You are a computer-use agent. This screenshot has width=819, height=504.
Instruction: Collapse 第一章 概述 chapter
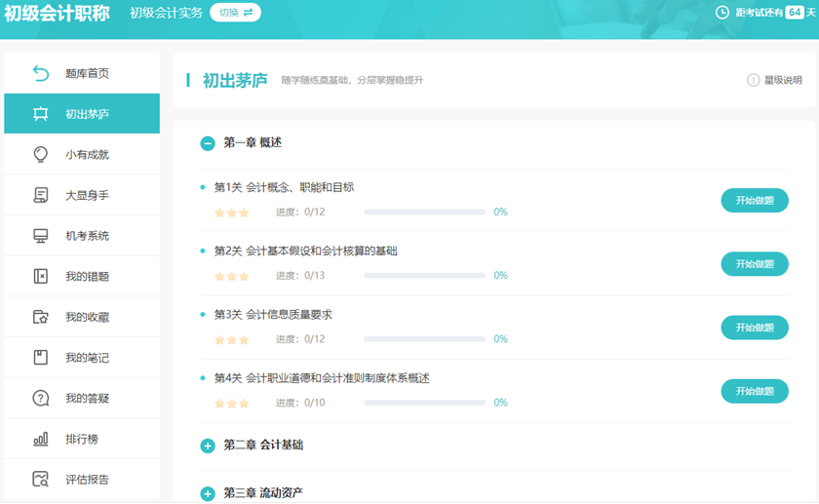point(208,143)
